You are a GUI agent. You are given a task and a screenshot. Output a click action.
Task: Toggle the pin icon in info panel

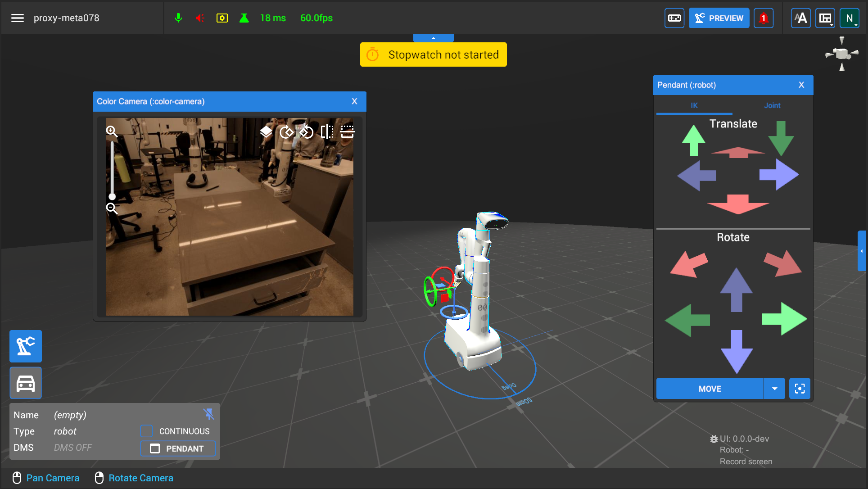point(208,414)
